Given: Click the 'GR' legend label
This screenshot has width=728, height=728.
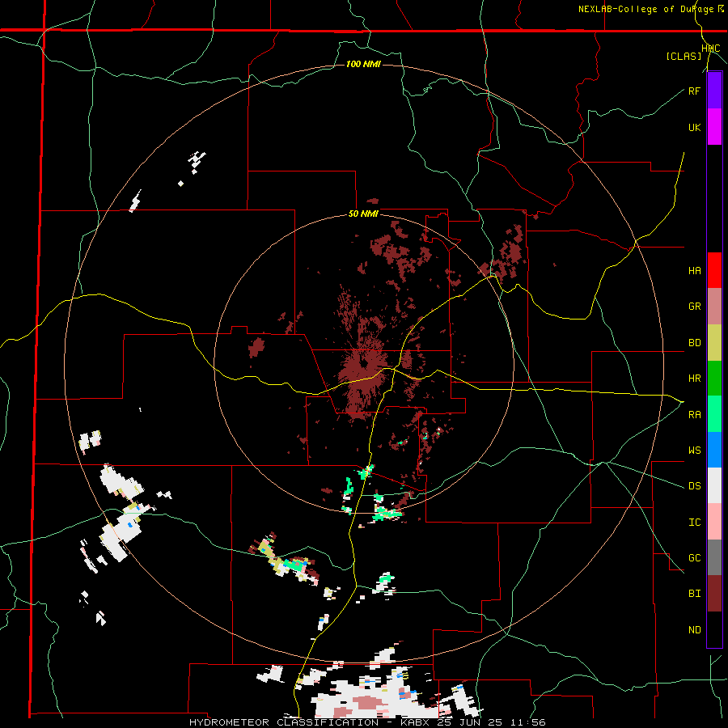Looking at the screenshot, I should (694, 306).
